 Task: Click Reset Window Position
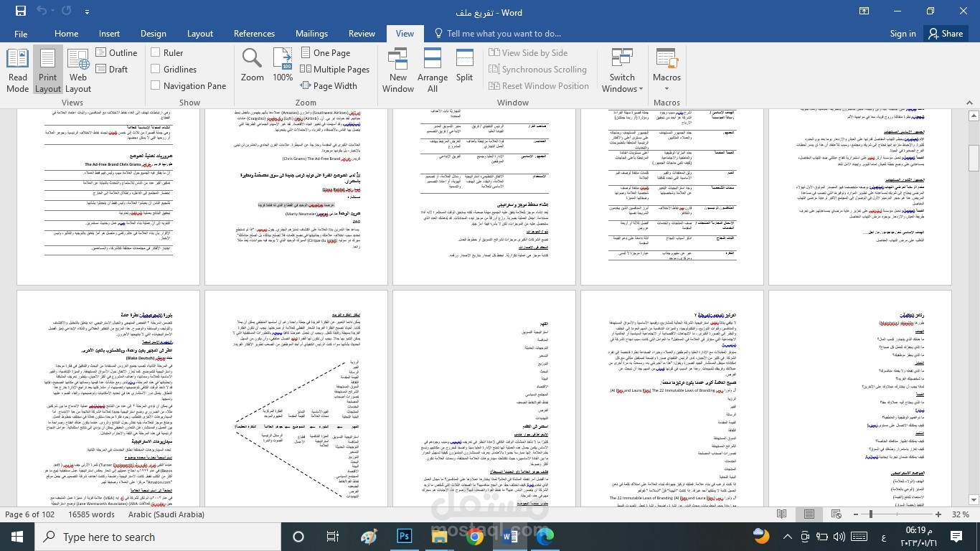click(x=539, y=85)
